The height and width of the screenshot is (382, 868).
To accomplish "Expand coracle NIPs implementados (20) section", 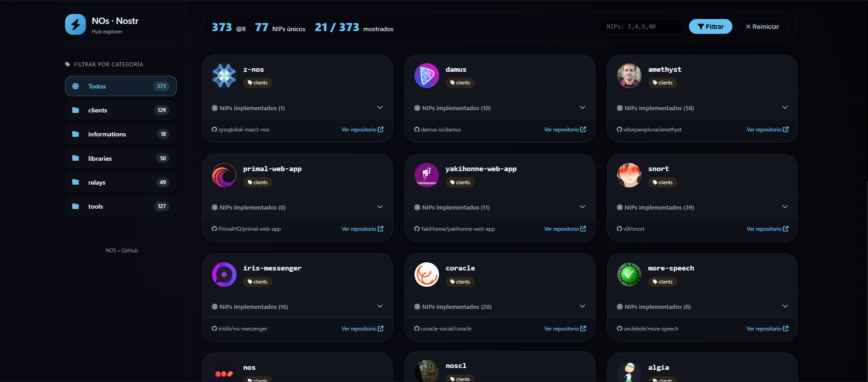I will (x=500, y=307).
